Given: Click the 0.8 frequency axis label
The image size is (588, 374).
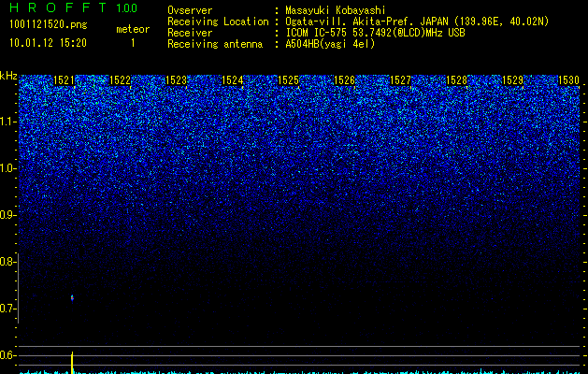Looking at the screenshot, I should click(7, 262).
